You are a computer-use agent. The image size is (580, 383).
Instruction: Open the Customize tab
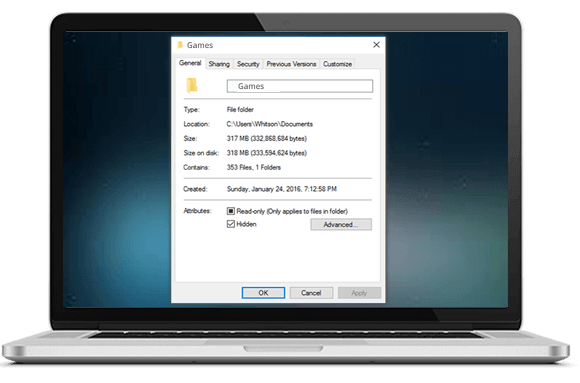click(337, 64)
